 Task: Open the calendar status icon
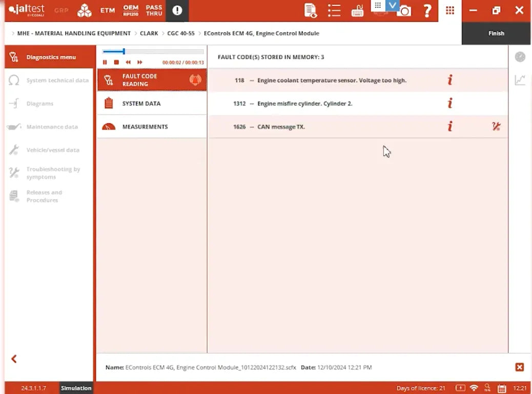click(502, 388)
